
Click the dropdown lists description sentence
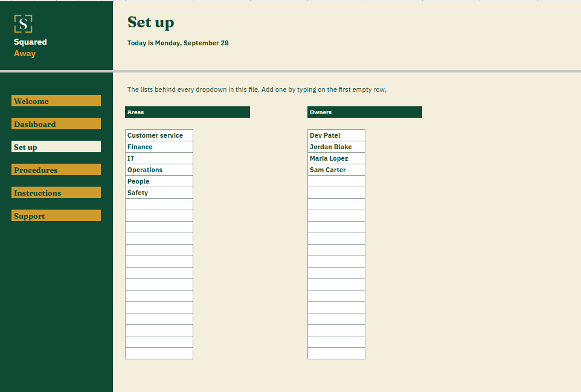click(x=257, y=89)
